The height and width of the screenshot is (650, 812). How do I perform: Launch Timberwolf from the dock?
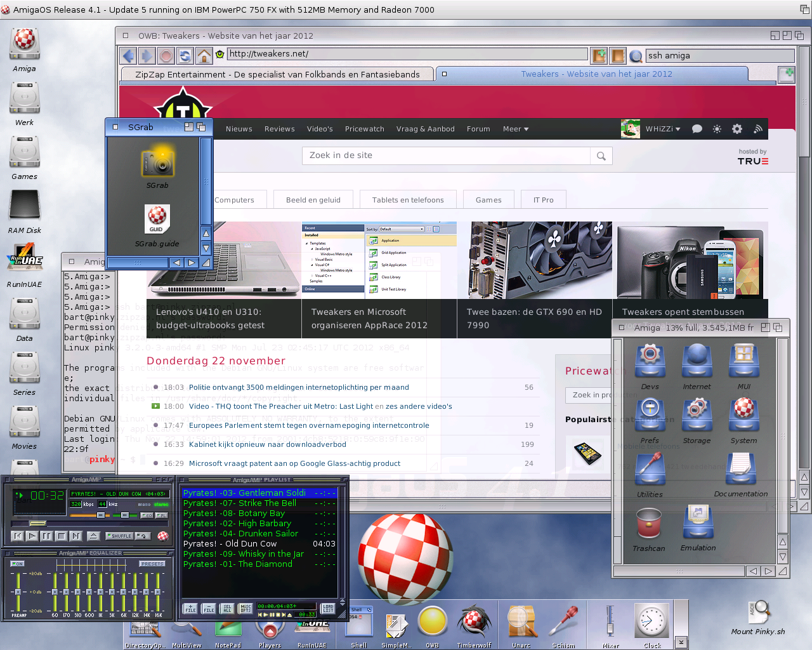[474, 621]
